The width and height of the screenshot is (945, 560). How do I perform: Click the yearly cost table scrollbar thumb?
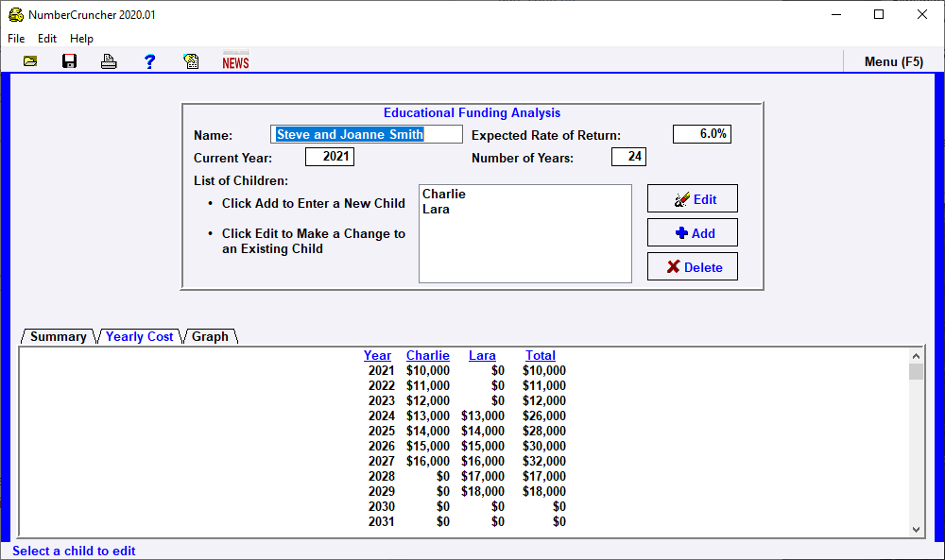point(916,371)
